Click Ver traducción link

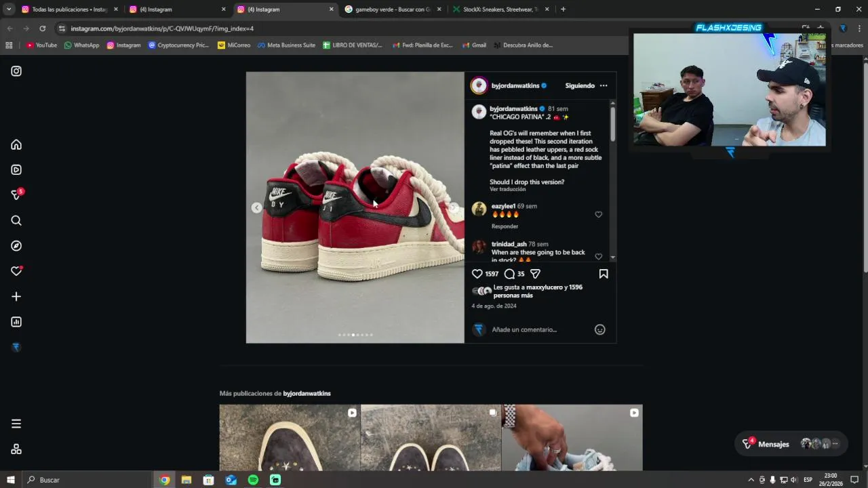[507, 189]
